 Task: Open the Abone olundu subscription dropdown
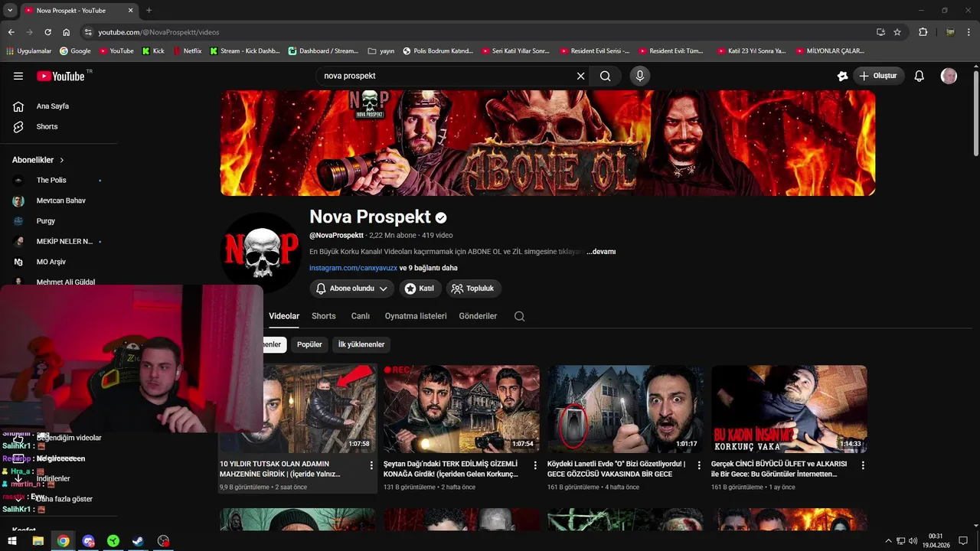352,289
